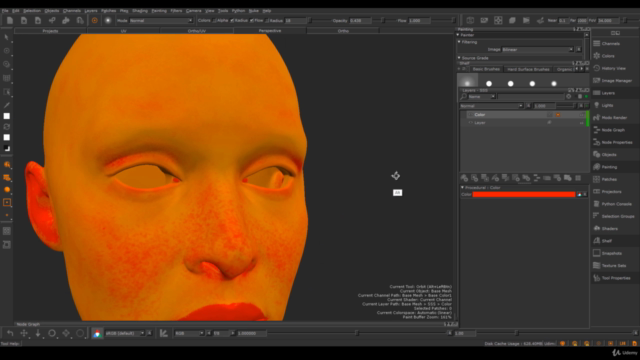Image resolution: width=640 pixels, height=360 pixels.
Task: Toggle the Flow checkbox
Action: pyautogui.click(x=252, y=20)
